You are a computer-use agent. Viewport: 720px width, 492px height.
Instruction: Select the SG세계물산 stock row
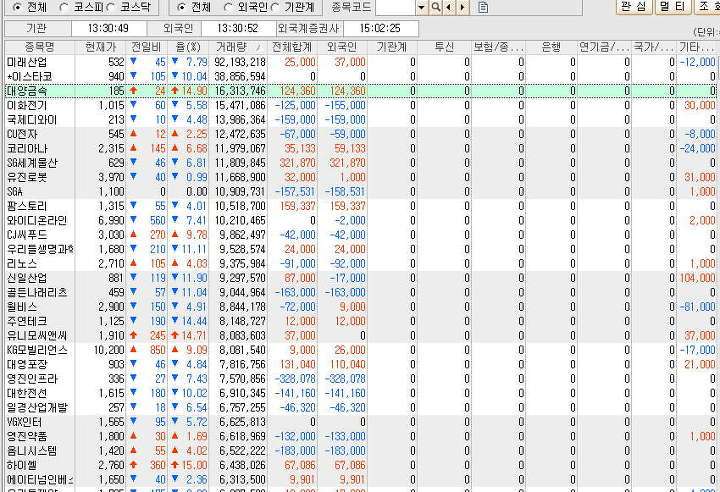360,163
